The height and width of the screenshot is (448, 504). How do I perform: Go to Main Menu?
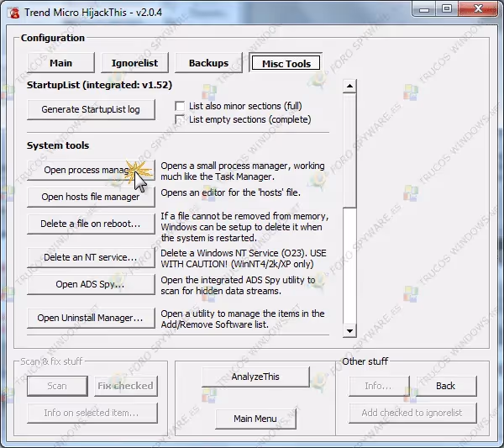coord(255,419)
